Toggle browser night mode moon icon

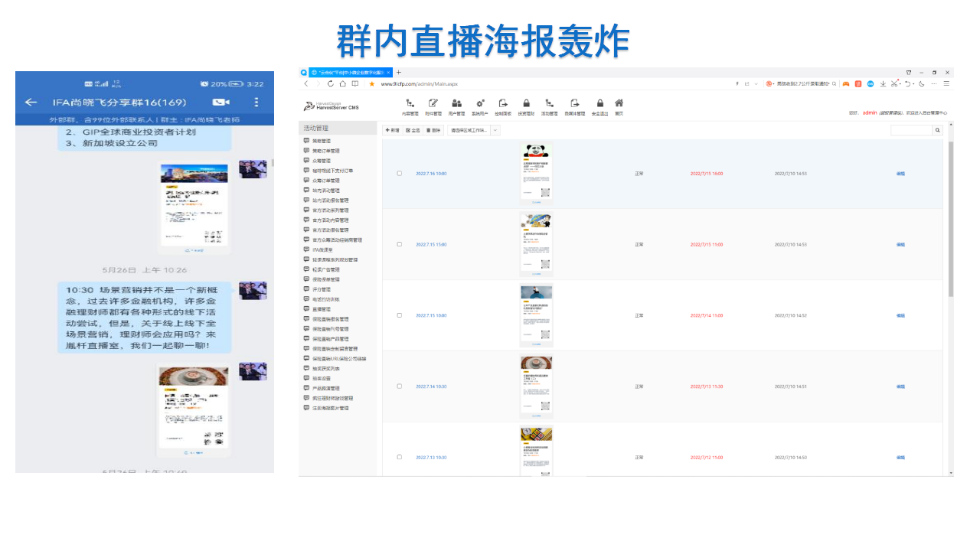922,83
